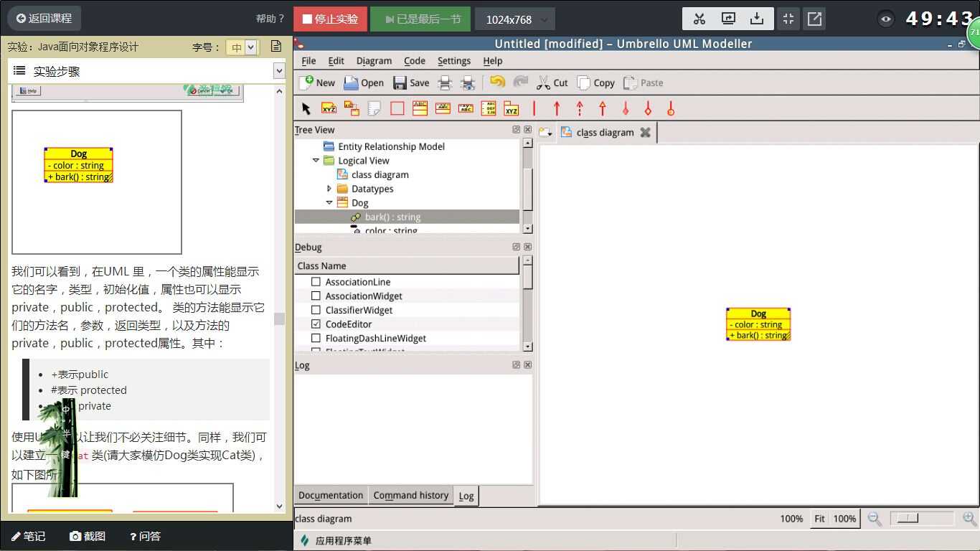The width and height of the screenshot is (980, 551).
Task: Pick the XYZ text label tool
Action: (x=329, y=108)
